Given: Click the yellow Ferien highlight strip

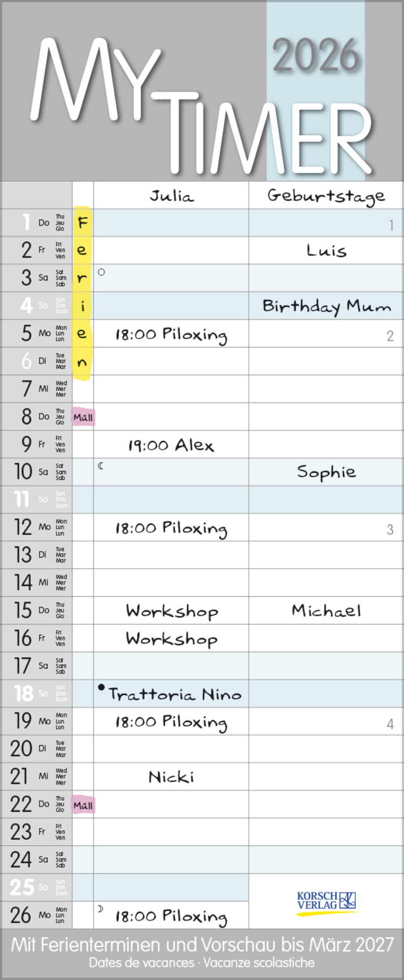Looking at the screenshot, I should click(x=82, y=293).
